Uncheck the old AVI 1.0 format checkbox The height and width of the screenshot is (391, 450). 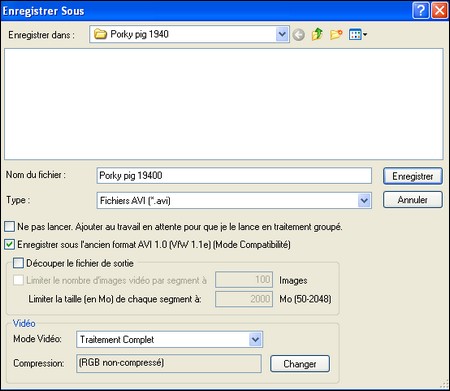point(9,244)
